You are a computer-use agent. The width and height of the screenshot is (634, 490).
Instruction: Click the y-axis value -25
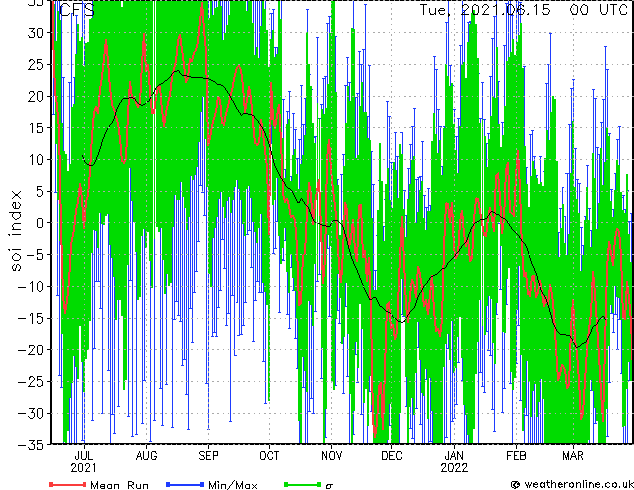click(31, 382)
